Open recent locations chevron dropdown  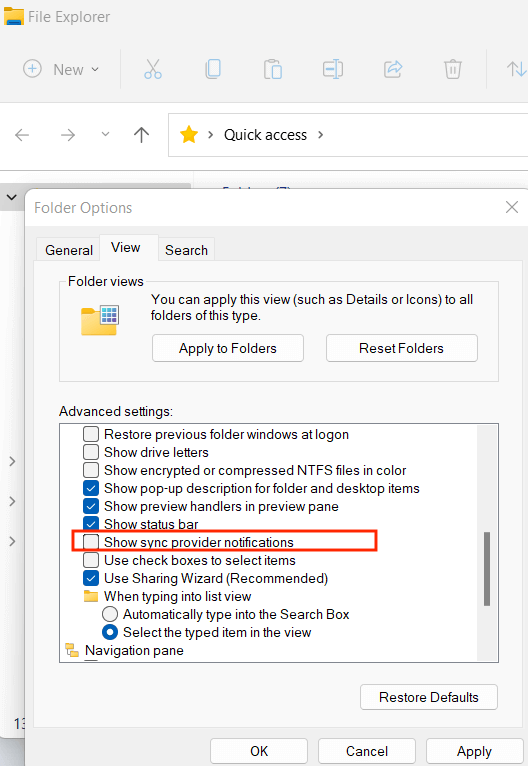click(x=105, y=134)
